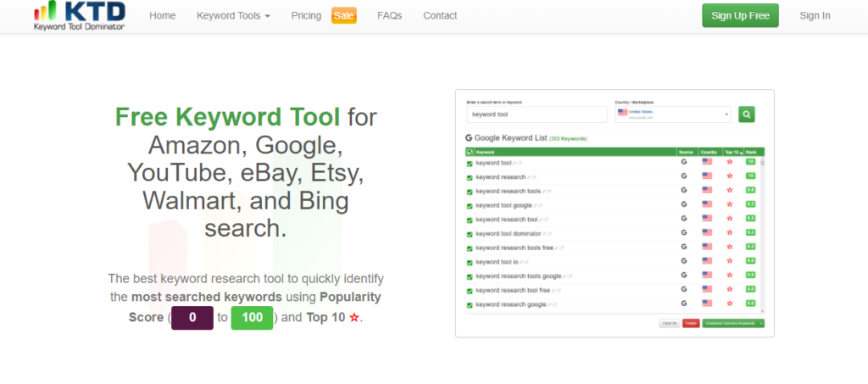Open the Keyword Tools dropdown menu
Screen dimensions: 868x384
[x=234, y=15]
